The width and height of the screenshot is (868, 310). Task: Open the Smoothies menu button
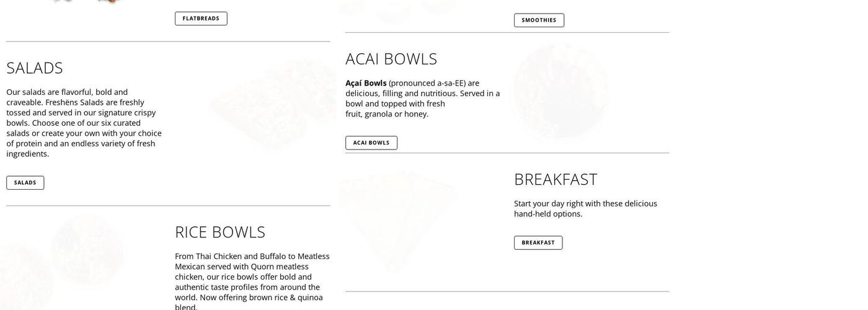pos(539,20)
